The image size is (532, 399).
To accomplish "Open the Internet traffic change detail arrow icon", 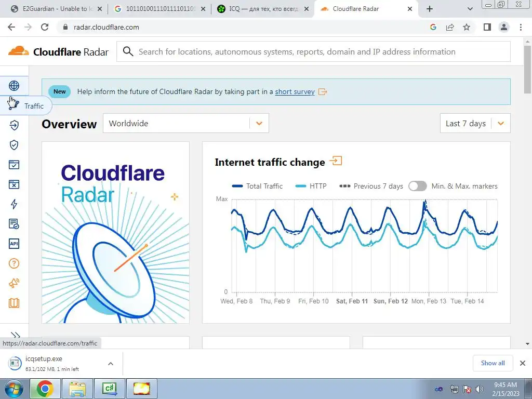I will pyautogui.click(x=336, y=161).
